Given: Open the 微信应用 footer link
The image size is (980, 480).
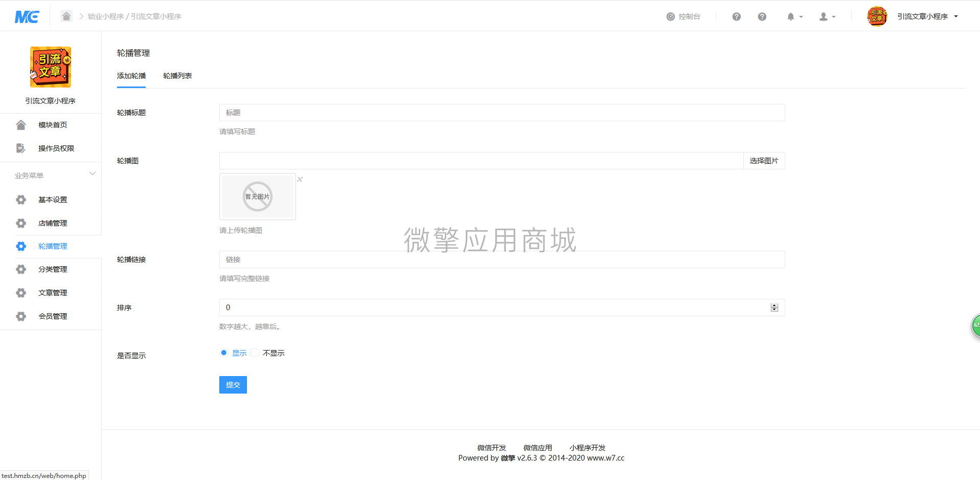Looking at the screenshot, I should pos(538,448).
